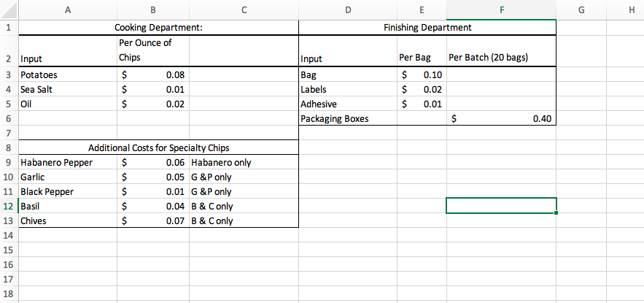The image size is (644, 303).
Task: Click the 'Per Bag' header cell
Action: (422, 50)
